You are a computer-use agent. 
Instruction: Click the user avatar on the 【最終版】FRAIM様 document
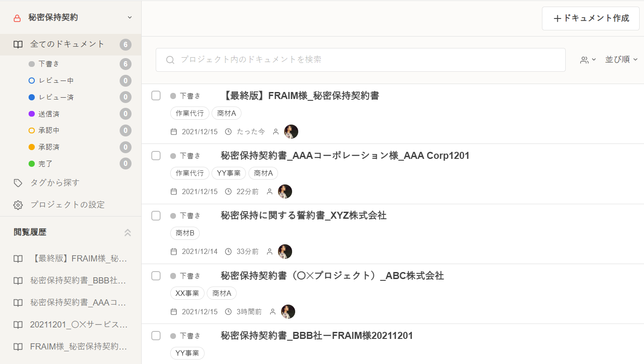coord(291,132)
